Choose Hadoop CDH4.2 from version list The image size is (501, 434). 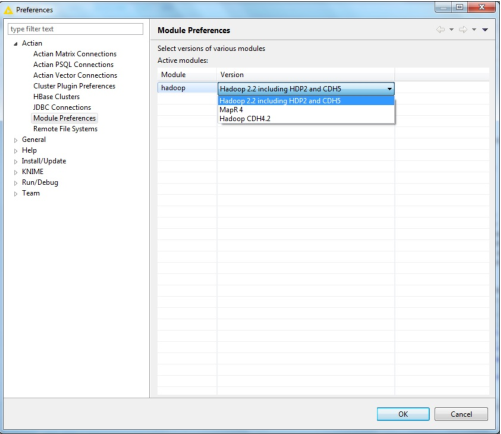click(x=306, y=119)
